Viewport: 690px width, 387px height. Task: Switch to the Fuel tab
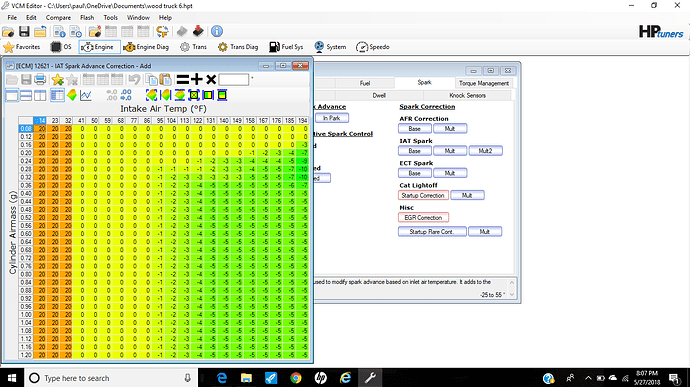coord(365,83)
